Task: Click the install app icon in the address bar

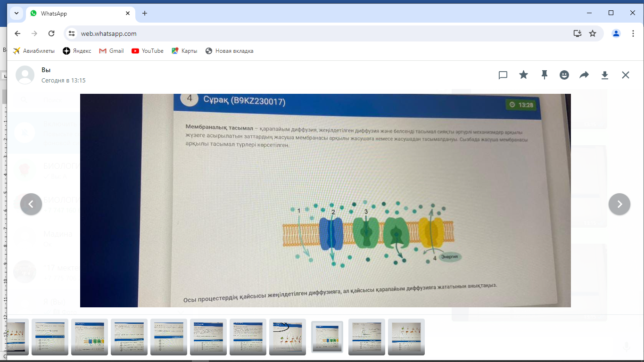Action: click(x=577, y=33)
